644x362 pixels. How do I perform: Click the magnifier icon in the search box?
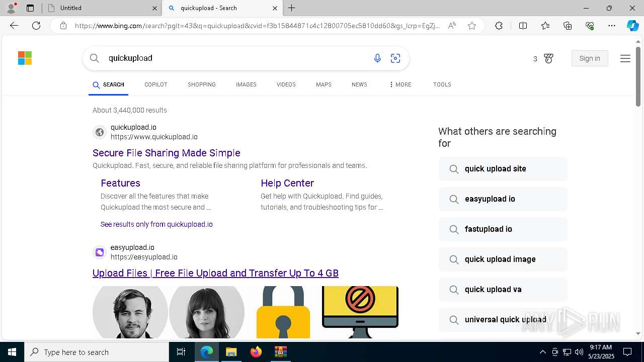(94, 58)
